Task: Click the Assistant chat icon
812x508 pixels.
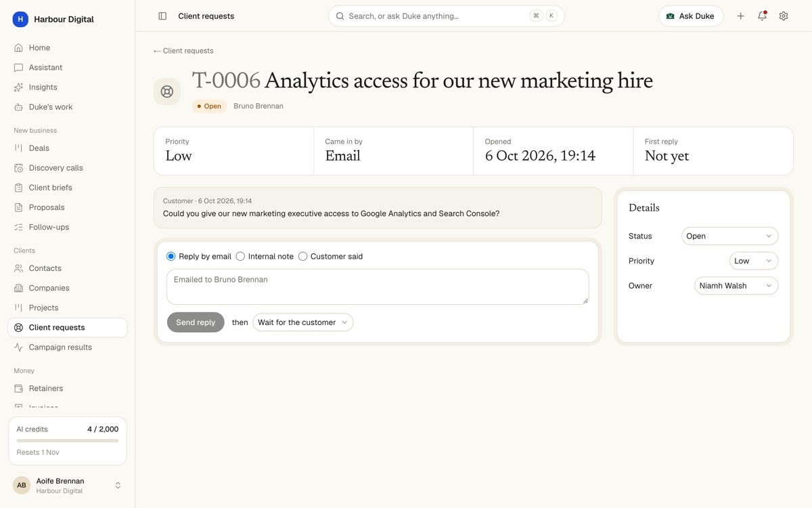Action: (18, 68)
